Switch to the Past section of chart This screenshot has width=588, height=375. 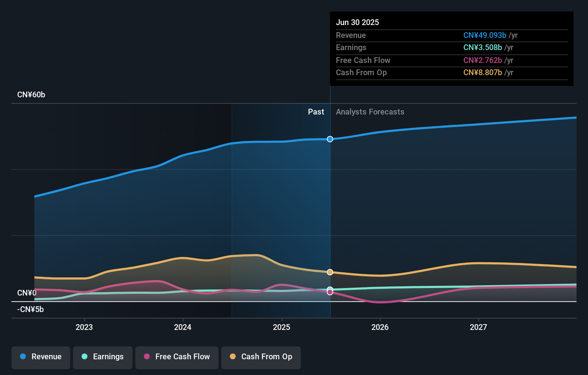coord(316,112)
